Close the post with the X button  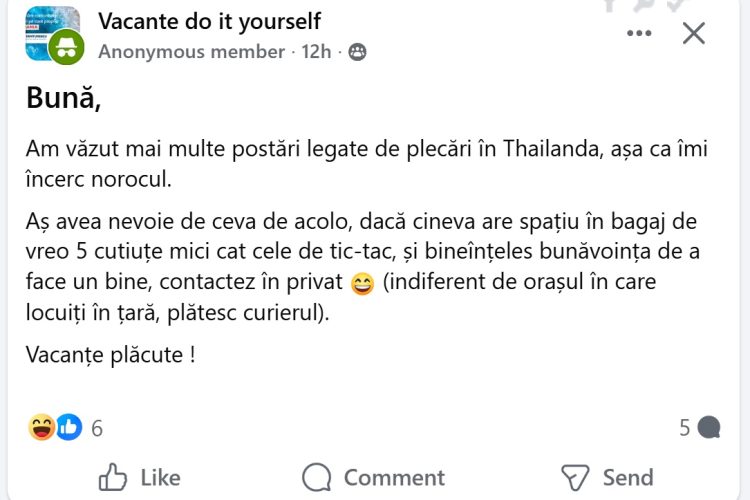693,33
